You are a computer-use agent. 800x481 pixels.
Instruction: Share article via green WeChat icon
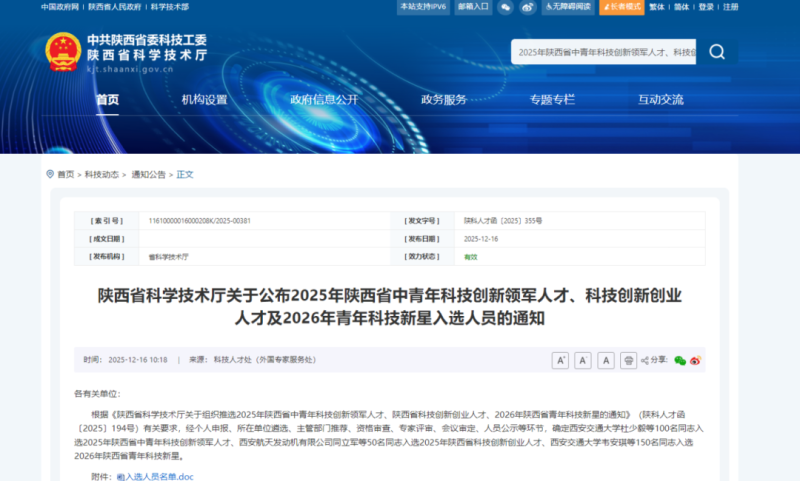(x=680, y=360)
